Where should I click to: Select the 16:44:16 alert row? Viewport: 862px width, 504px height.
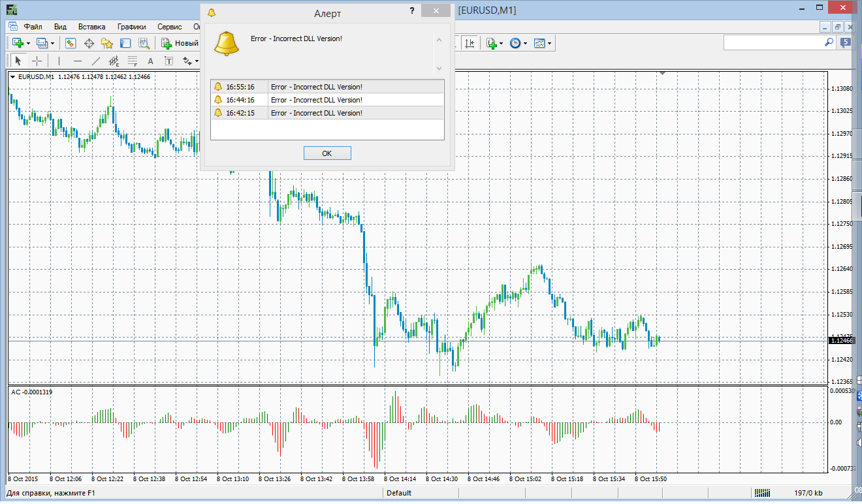(x=327, y=100)
